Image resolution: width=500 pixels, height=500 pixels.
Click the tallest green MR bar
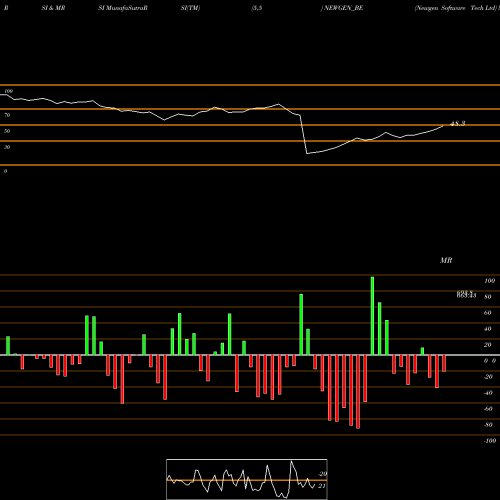pos(372,316)
